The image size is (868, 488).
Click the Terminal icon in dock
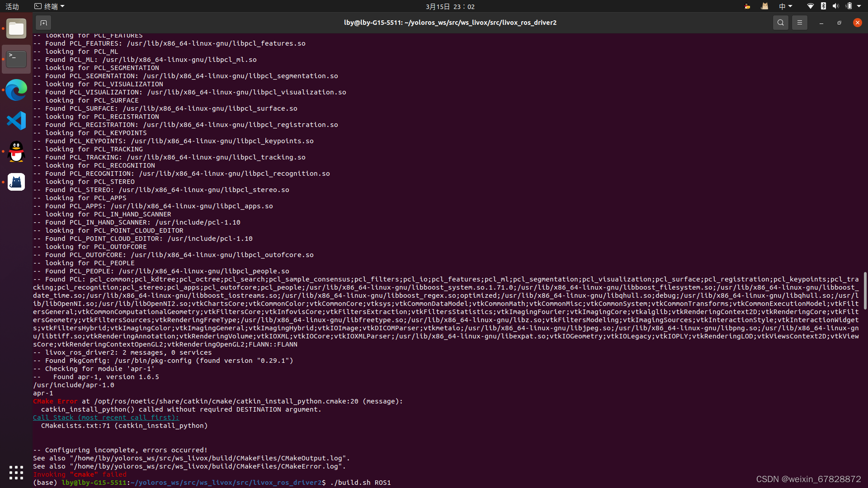tap(16, 59)
